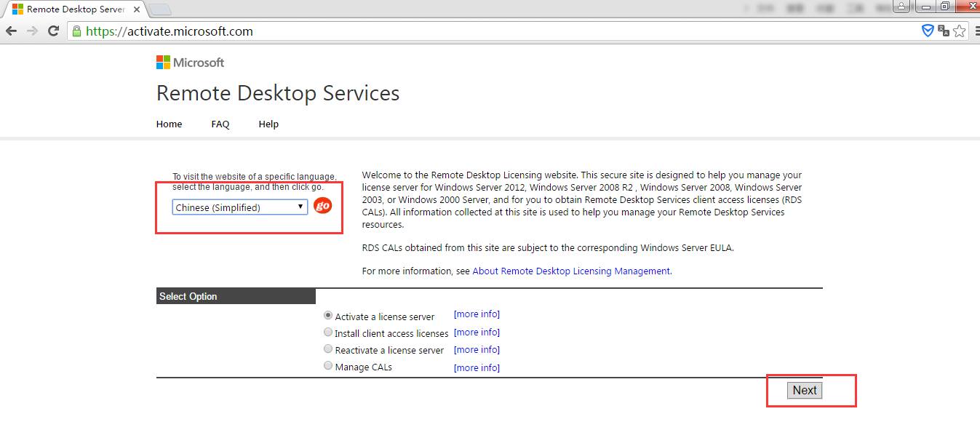The height and width of the screenshot is (430, 980).
Task: Open more info for Reactivate a license server
Action: click(477, 349)
